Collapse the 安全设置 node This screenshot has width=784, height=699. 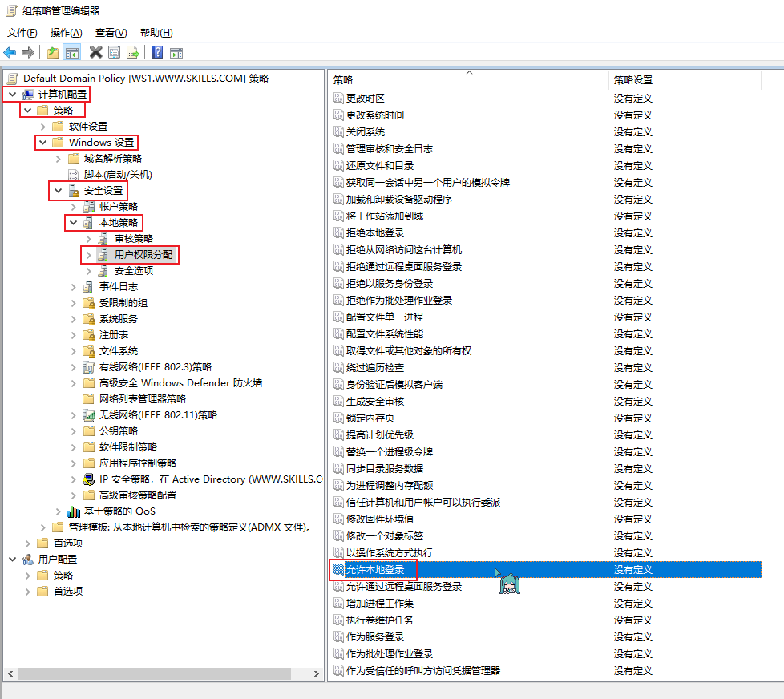[x=58, y=191]
